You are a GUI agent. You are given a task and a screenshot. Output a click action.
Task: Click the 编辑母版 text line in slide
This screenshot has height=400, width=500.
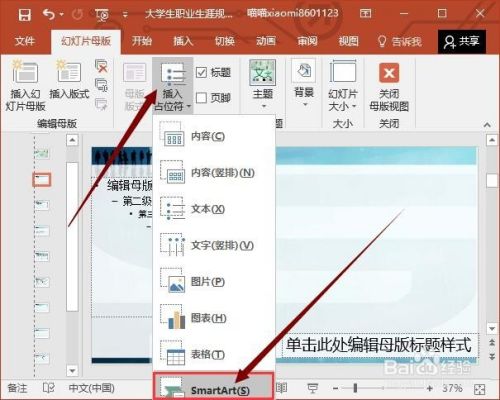(x=129, y=185)
